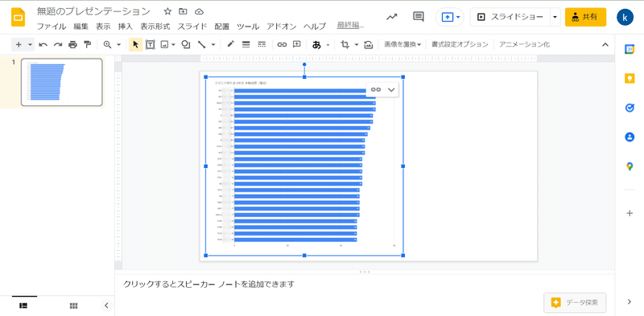Open the new slide layout dropdown
644x316 pixels.
click(x=30, y=45)
